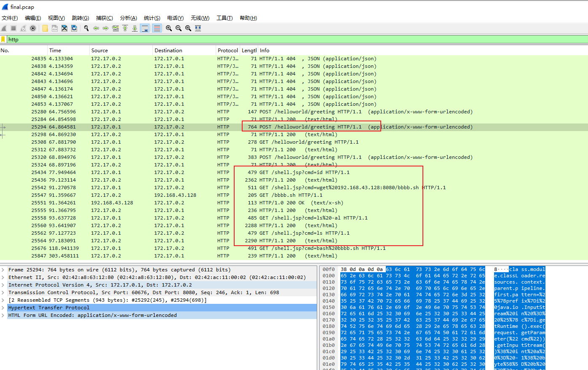Reload this capture file
Image resolution: width=588 pixels, height=370 pixels.
tap(74, 28)
